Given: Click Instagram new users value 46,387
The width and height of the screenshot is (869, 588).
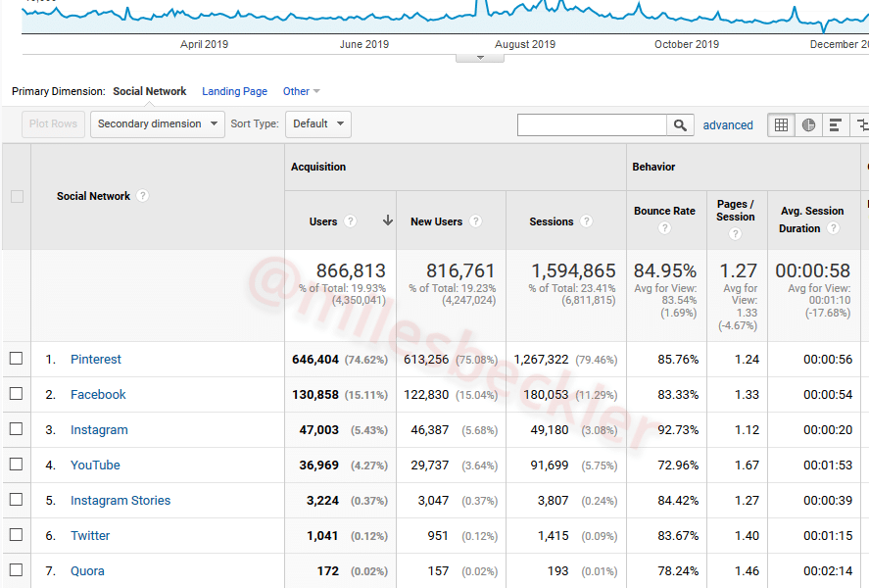Looking at the screenshot, I should tap(429, 430).
